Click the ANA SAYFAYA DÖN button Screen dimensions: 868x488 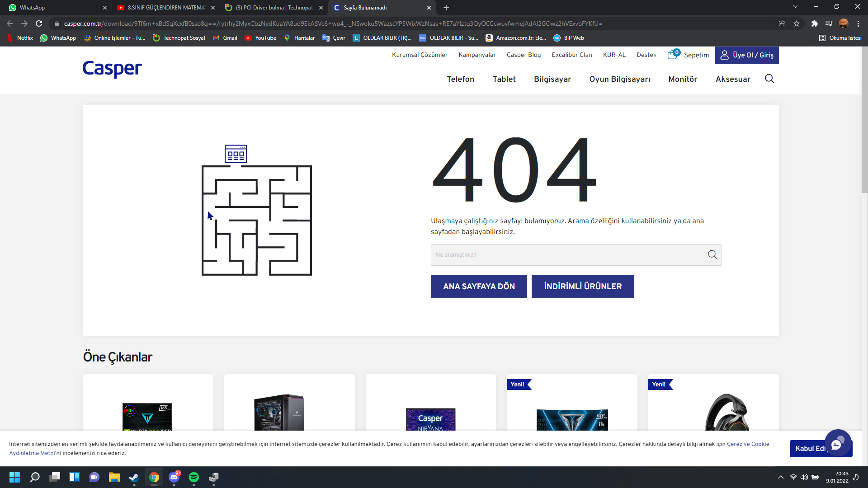tap(479, 286)
